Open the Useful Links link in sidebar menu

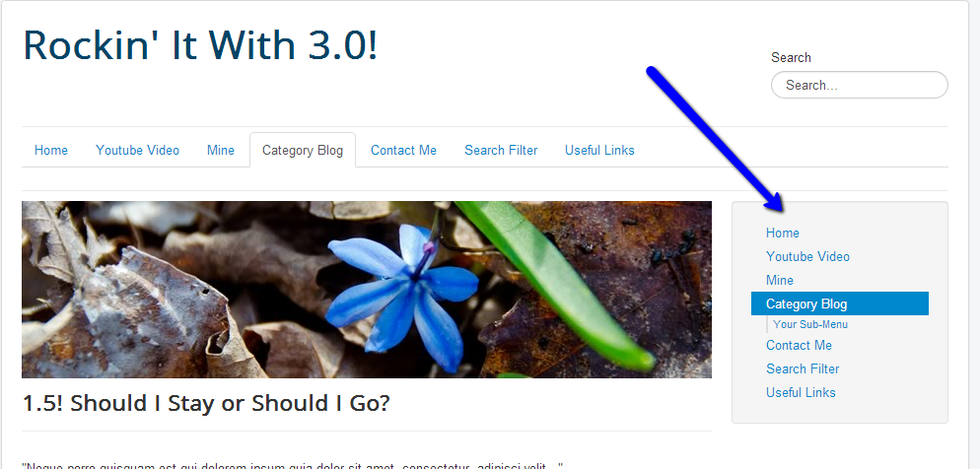[x=801, y=393]
